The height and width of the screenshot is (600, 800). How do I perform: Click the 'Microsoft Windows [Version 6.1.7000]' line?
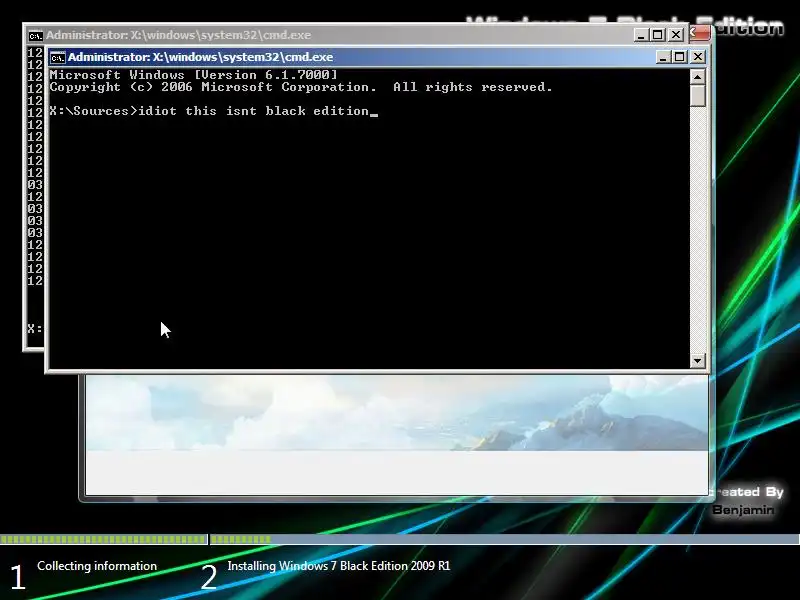tap(193, 75)
